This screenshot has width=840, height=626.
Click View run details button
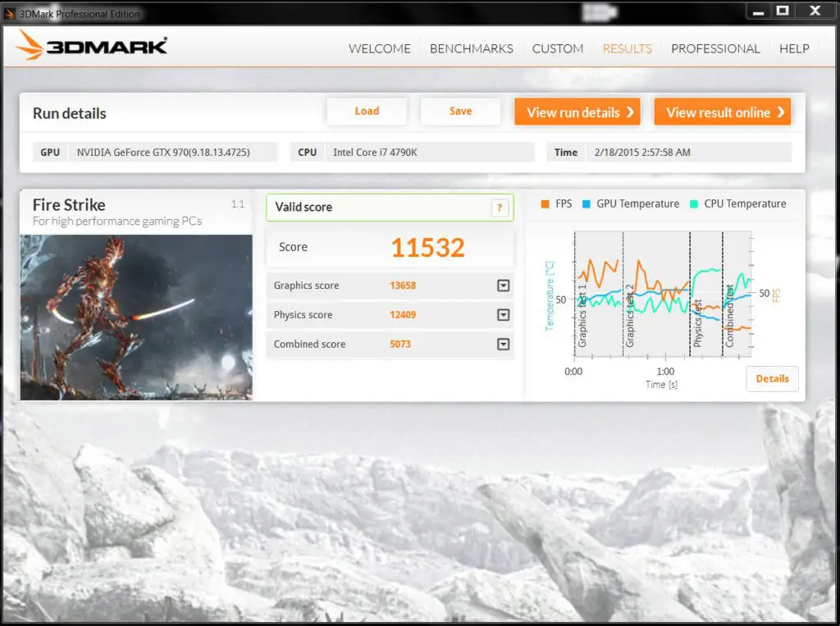pos(577,112)
